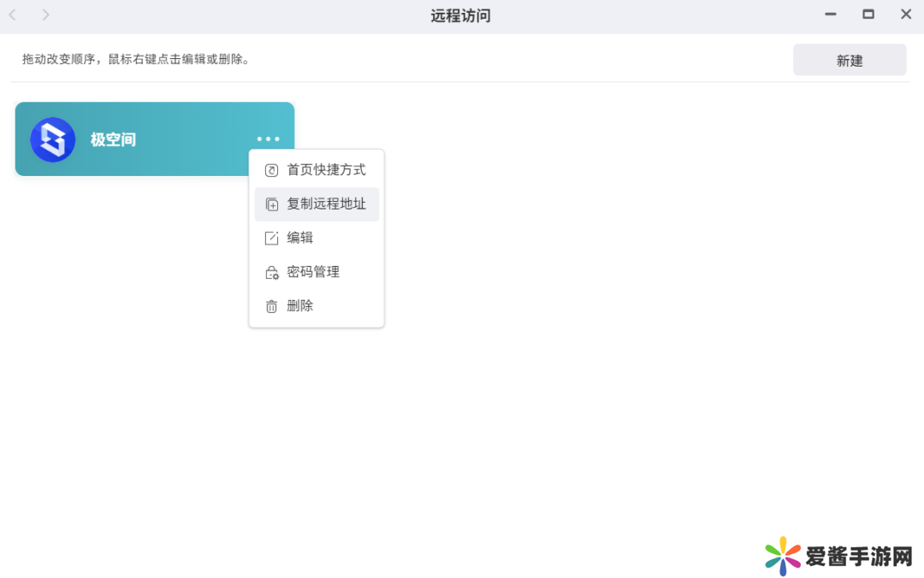Click the 首页快捷方式 shortcut icon

click(272, 170)
